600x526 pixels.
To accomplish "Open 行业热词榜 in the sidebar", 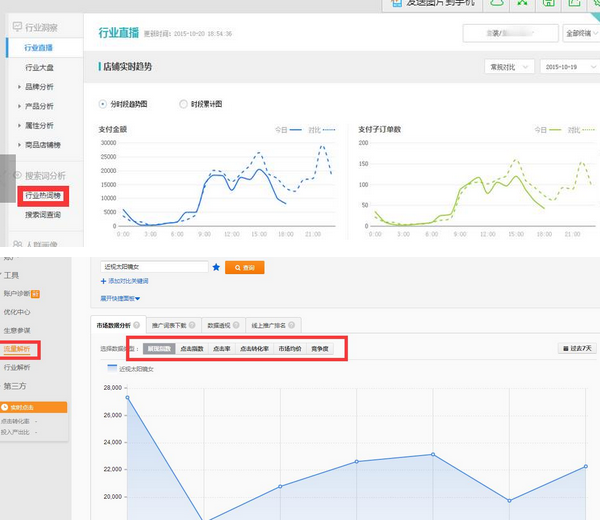I will pyautogui.click(x=43, y=196).
